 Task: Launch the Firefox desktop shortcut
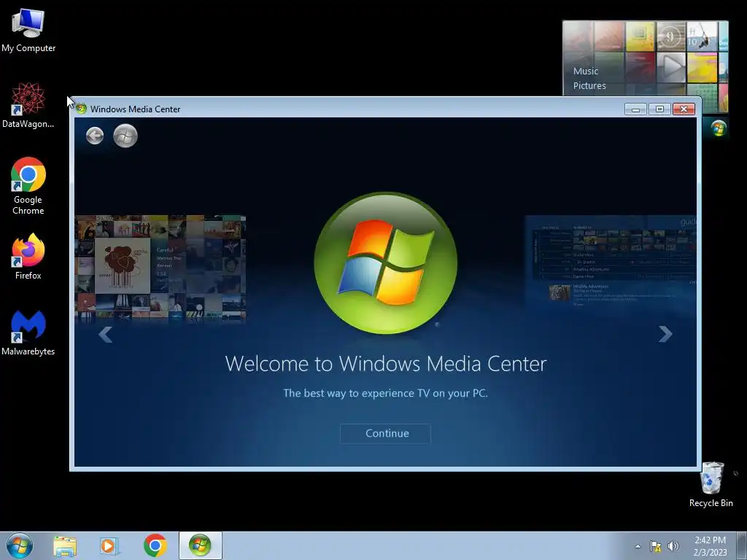click(28, 257)
